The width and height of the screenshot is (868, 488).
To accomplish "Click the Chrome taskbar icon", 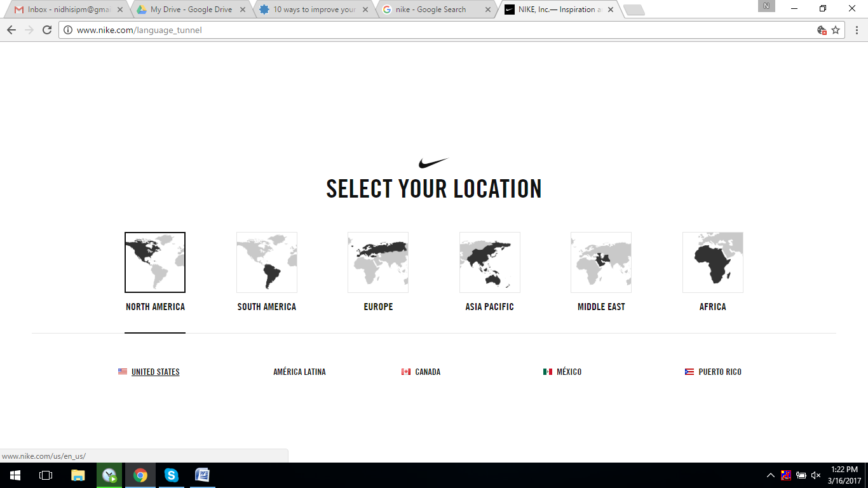I will (x=140, y=475).
